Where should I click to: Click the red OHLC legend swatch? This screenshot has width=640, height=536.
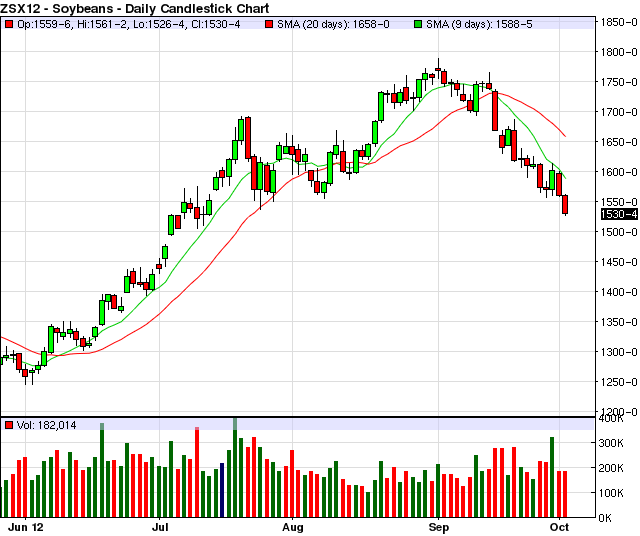9,24
